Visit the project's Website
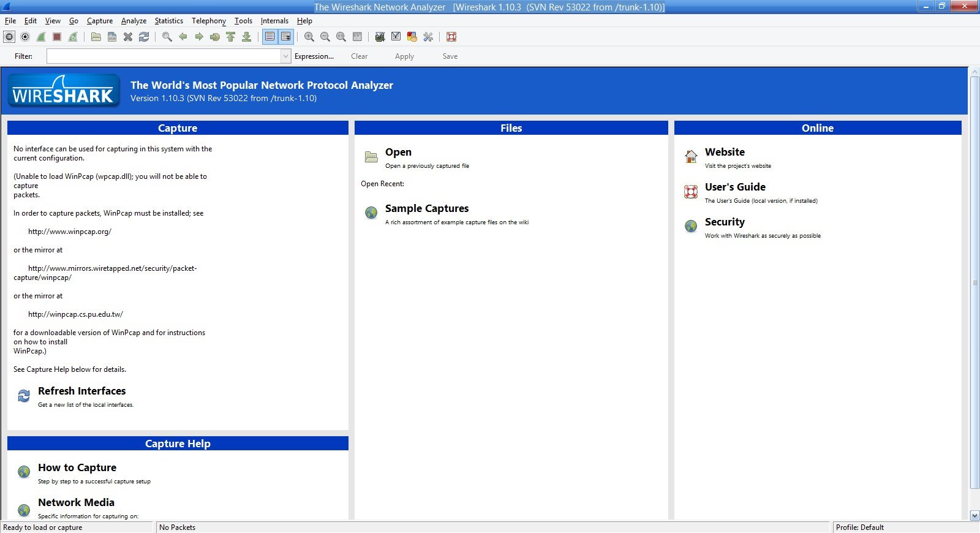 (725, 152)
